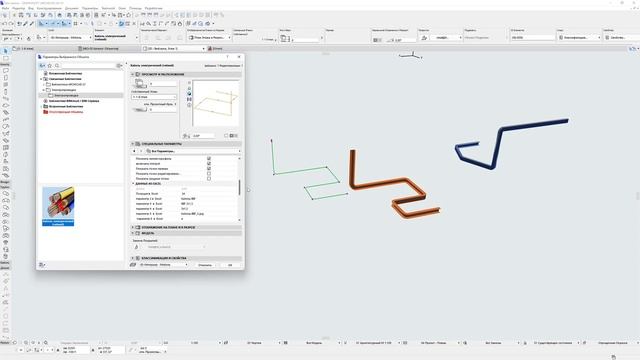Image resolution: width=640 pixels, height=360 pixels.
Task: Click the pick-up parameters eyedropper icon
Action: pos(25,24)
